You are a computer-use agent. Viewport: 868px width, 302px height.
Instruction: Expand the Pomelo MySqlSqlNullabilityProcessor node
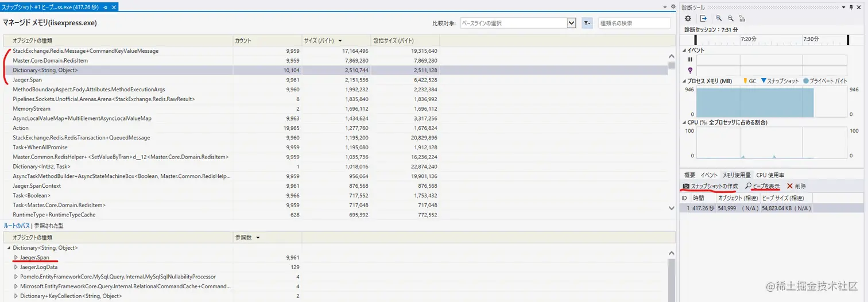16,277
